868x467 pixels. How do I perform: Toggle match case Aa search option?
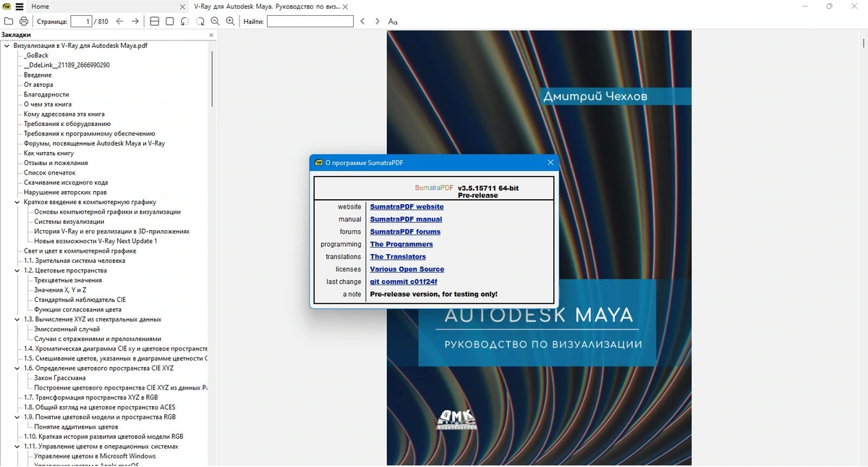393,21
